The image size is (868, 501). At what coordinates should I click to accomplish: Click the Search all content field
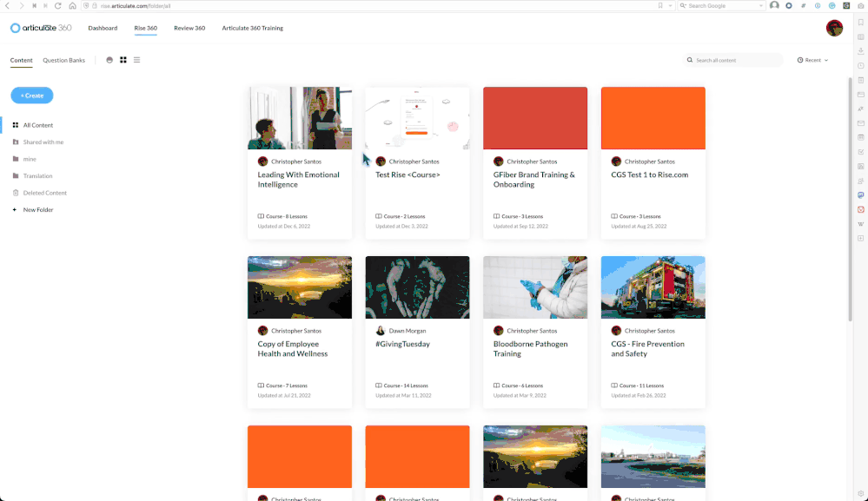tap(734, 61)
